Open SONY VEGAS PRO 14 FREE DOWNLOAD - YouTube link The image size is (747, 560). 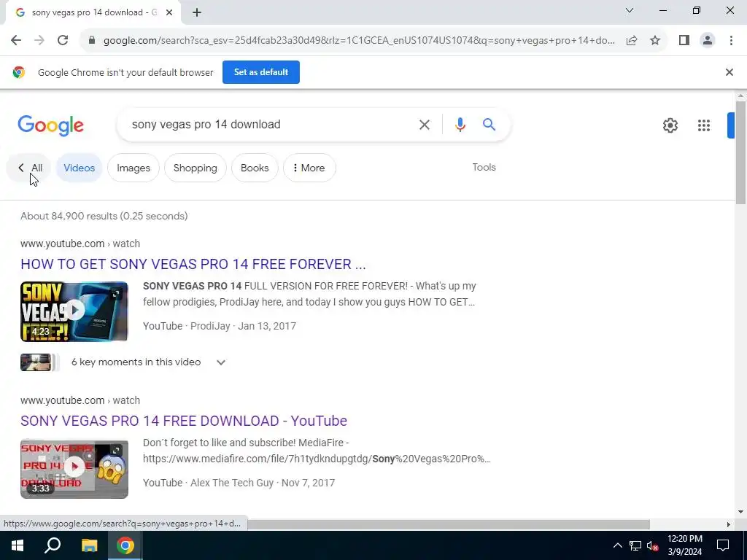pyautogui.click(x=184, y=421)
